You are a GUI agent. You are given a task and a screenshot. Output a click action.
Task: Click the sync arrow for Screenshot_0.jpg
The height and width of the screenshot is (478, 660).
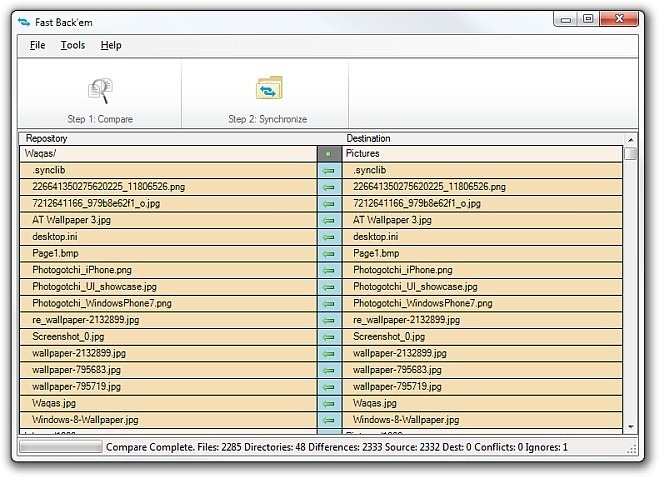click(x=329, y=337)
